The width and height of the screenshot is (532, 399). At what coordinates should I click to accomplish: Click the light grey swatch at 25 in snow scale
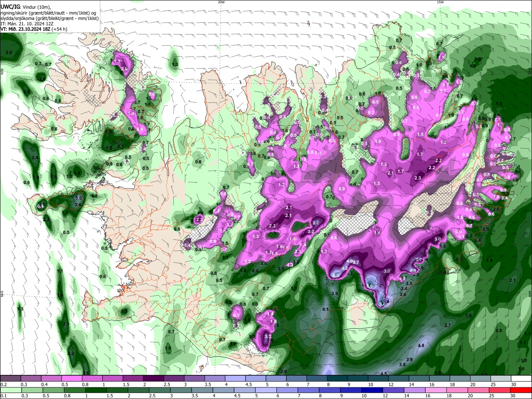501,378
